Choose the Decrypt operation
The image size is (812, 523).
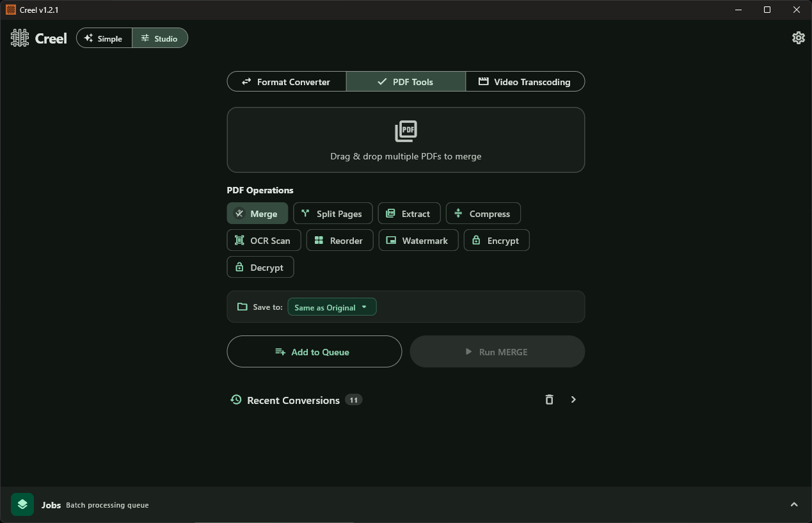[260, 267]
